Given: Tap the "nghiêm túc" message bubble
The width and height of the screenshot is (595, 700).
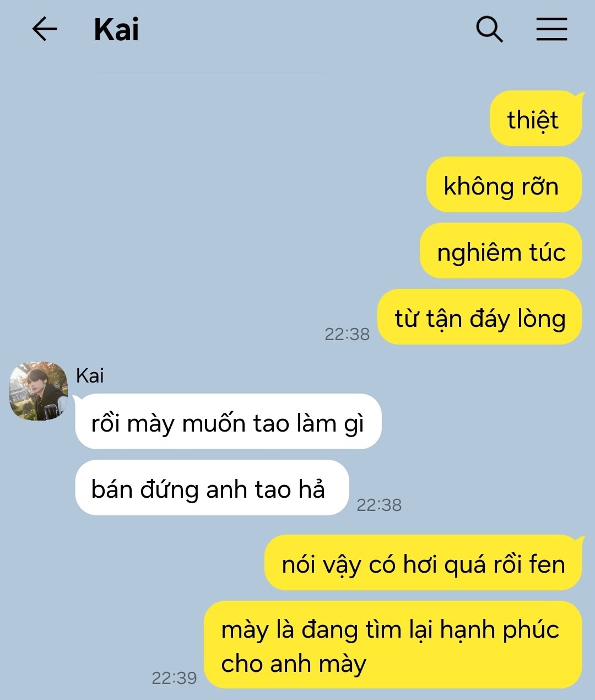Looking at the screenshot, I should coord(501,251).
